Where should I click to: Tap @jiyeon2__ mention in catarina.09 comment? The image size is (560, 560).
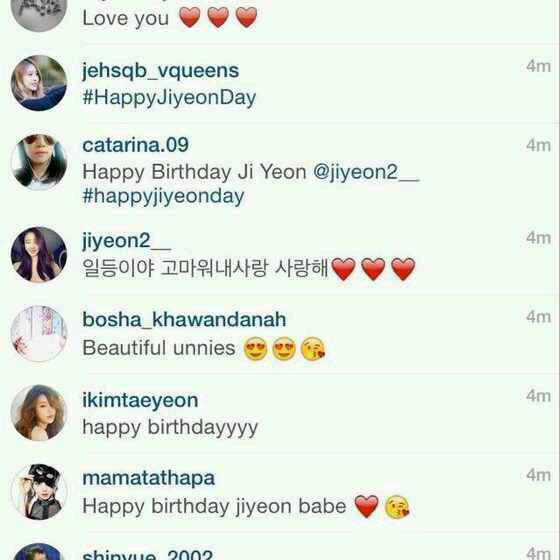[366, 172]
